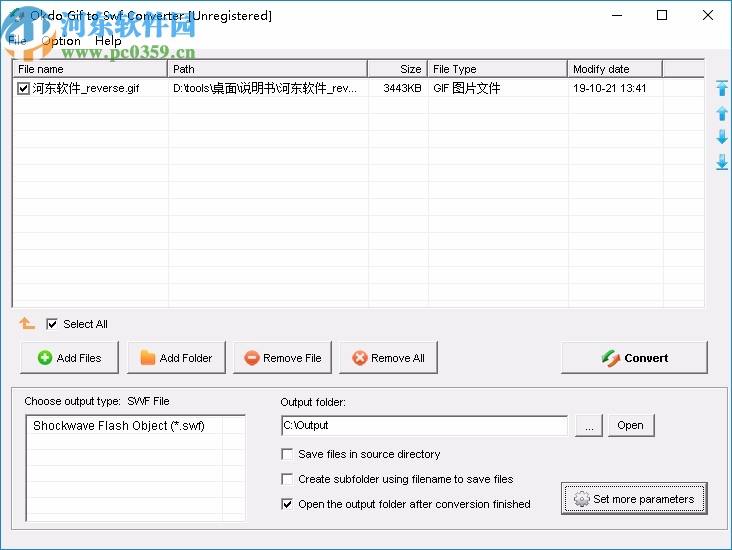Enable Create subfolder using filename option
Screen dimensions: 732x550
(287, 479)
